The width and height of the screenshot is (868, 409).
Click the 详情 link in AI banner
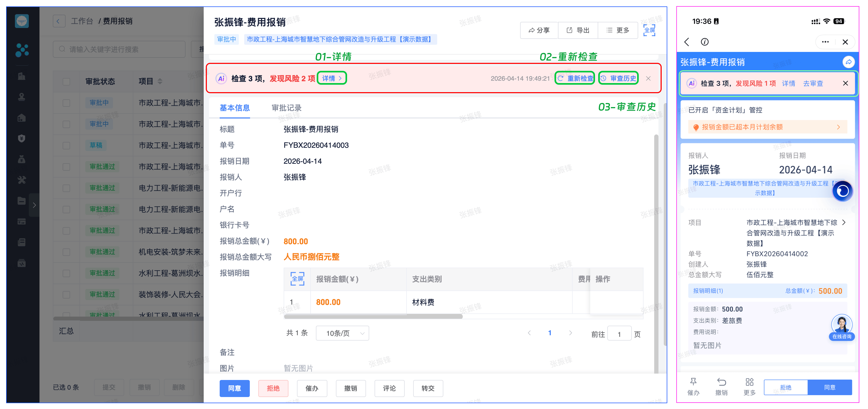coord(332,79)
